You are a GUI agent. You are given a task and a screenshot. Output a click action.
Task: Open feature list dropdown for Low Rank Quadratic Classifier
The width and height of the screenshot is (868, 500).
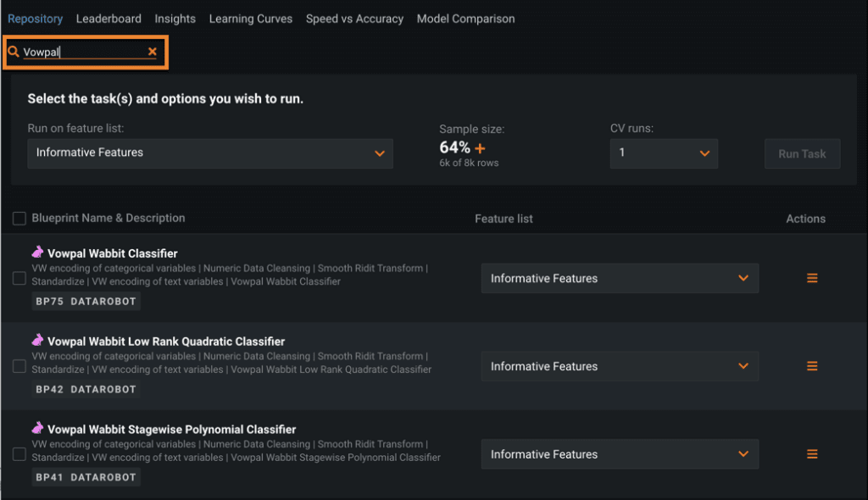coord(620,366)
